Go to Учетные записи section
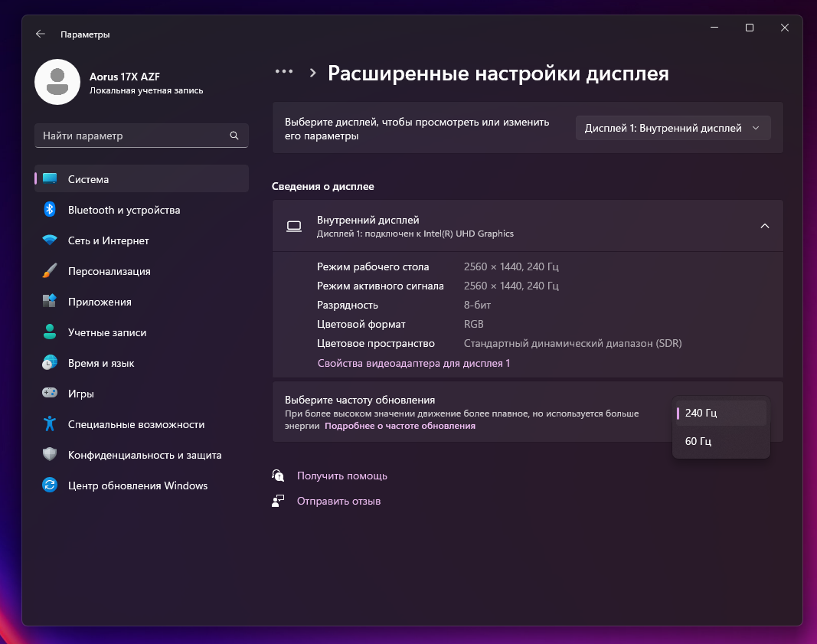This screenshot has width=817, height=644. [107, 332]
